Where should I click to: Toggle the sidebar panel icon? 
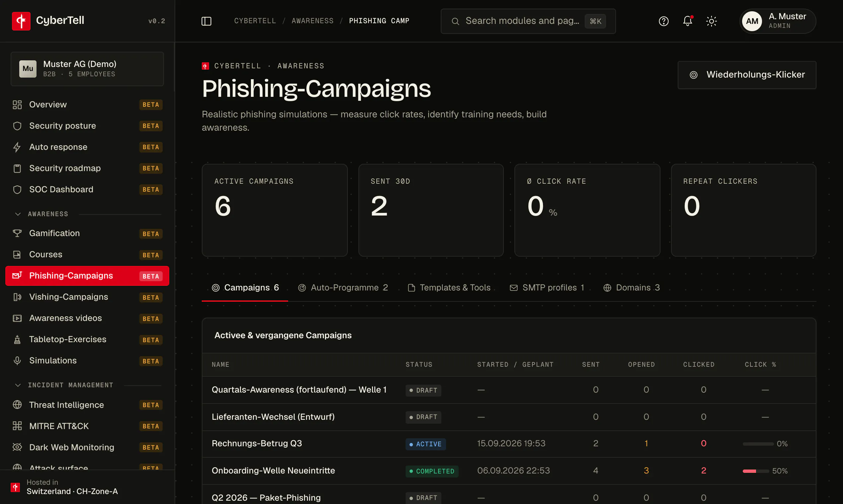(206, 21)
